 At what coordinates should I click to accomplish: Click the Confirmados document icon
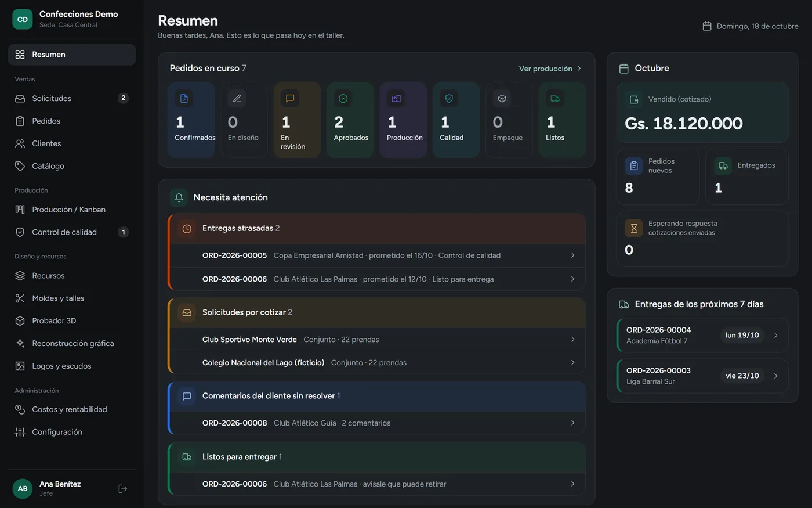coord(184,98)
